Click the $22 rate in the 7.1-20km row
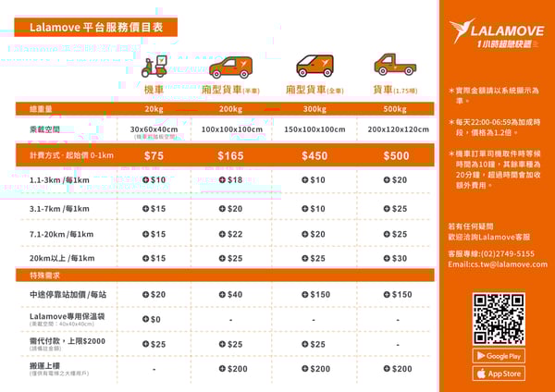 (x=230, y=234)
